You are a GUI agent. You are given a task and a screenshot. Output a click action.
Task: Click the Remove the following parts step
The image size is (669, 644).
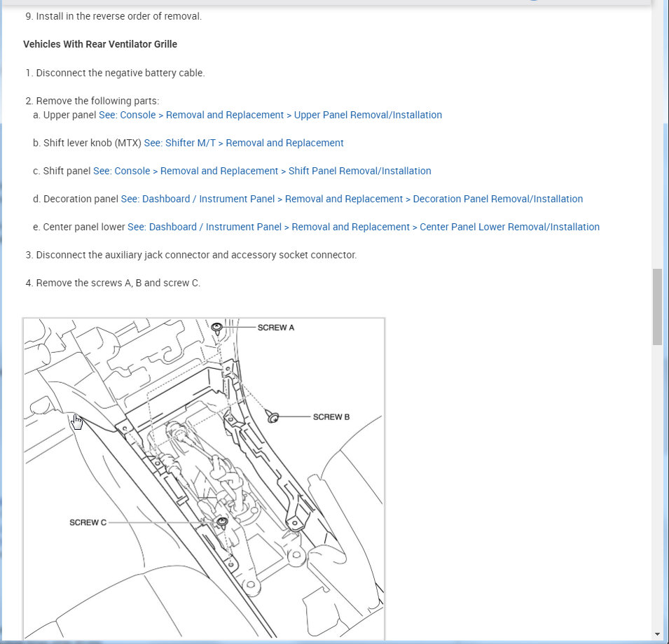[x=92, y=101]
